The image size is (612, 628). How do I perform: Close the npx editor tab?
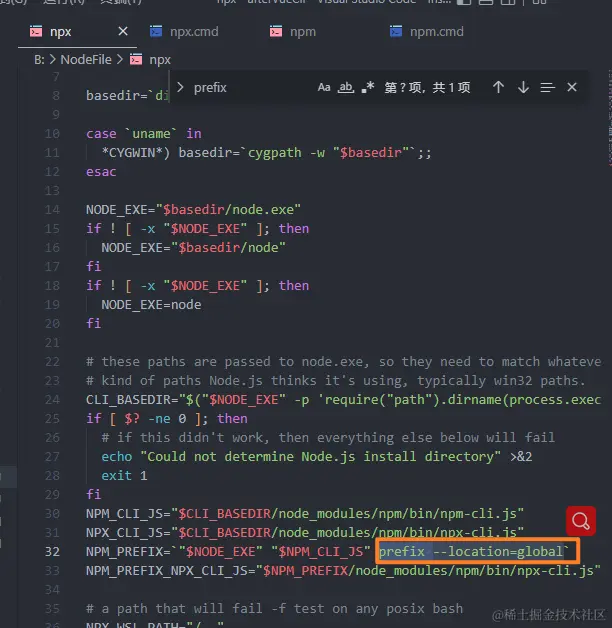tap(123, 31)
